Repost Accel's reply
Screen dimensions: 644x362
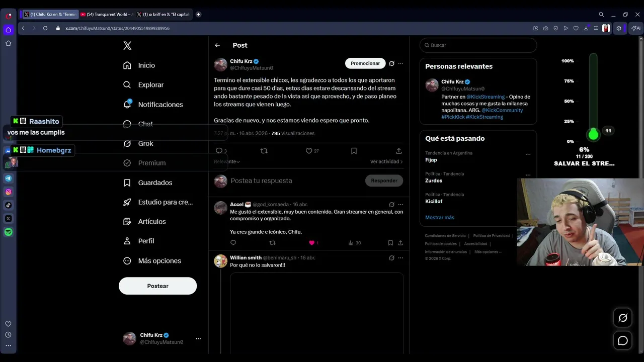(272, 243)
